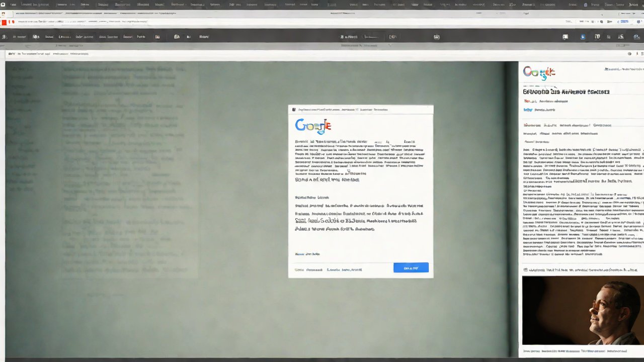This screenshot has height=362, width=644.
Task: Click the round gray icon at the address bar's right end
Action: tap(629, 53)
